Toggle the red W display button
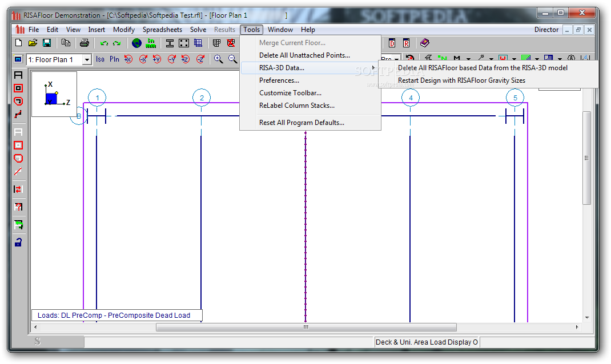611x364 pixels. click(x=503, y=58)
